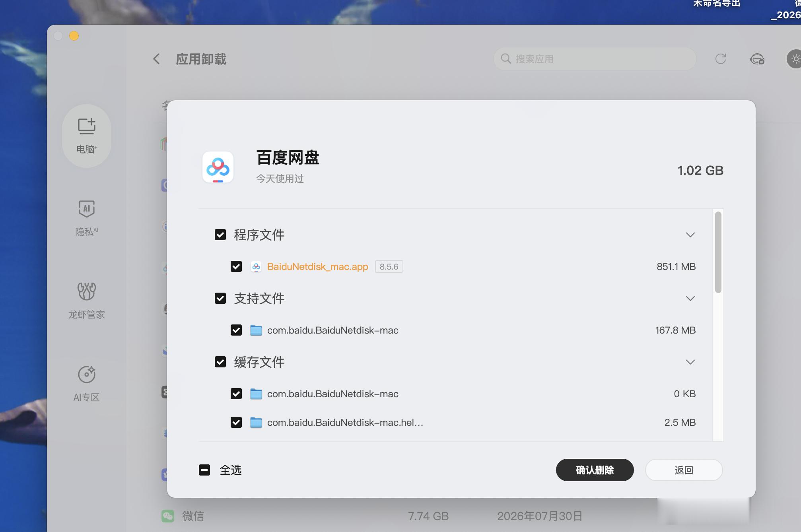Uncheck the 0 KB cache folder checkbox
This screenshot has width=801, height=532.
click(x=236, y=394)
